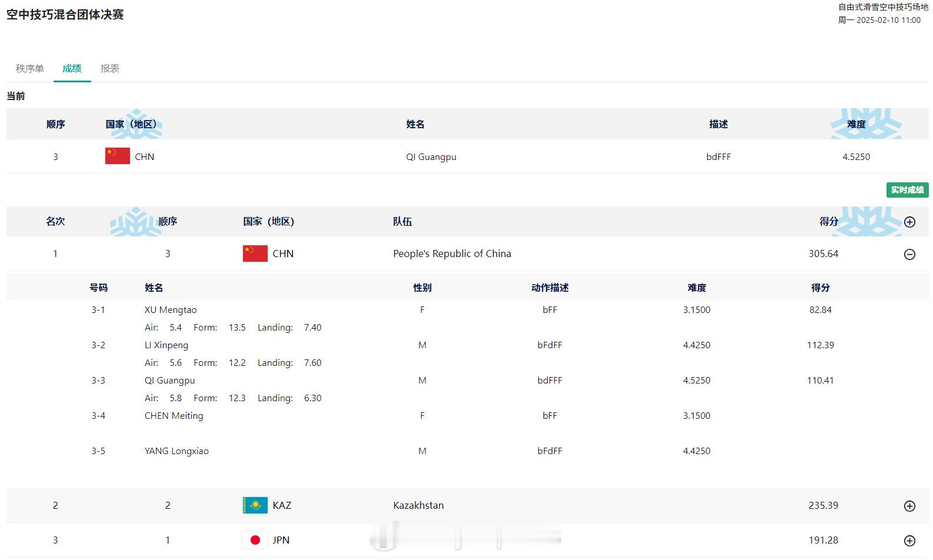This screenshot has height=560, width=933.
Task: Click the China flag in rank 1 row
Action: 255,254
